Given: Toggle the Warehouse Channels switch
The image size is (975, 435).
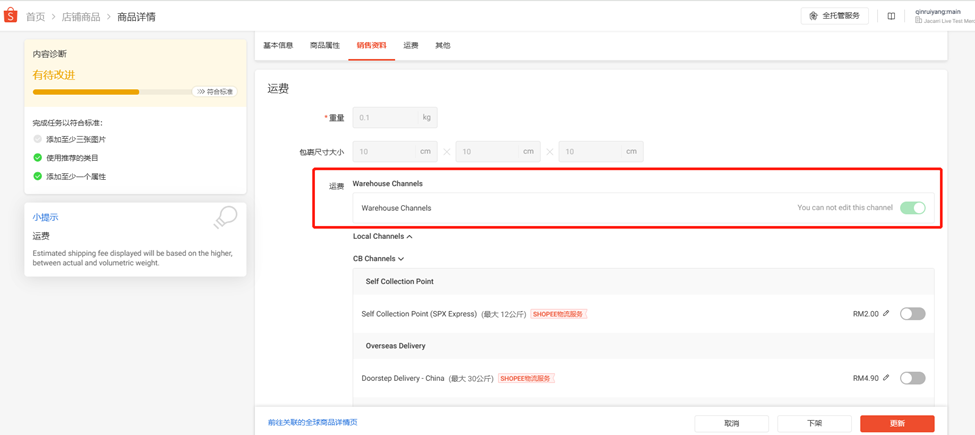Looking at the screenshot, I should (x=912, y=208).
